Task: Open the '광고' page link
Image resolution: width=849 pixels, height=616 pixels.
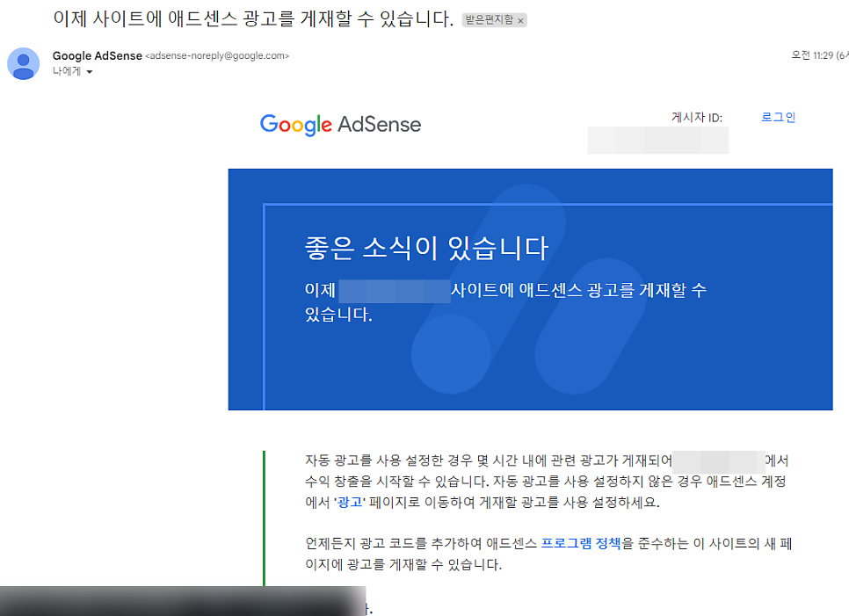Action: click(350, 503)
